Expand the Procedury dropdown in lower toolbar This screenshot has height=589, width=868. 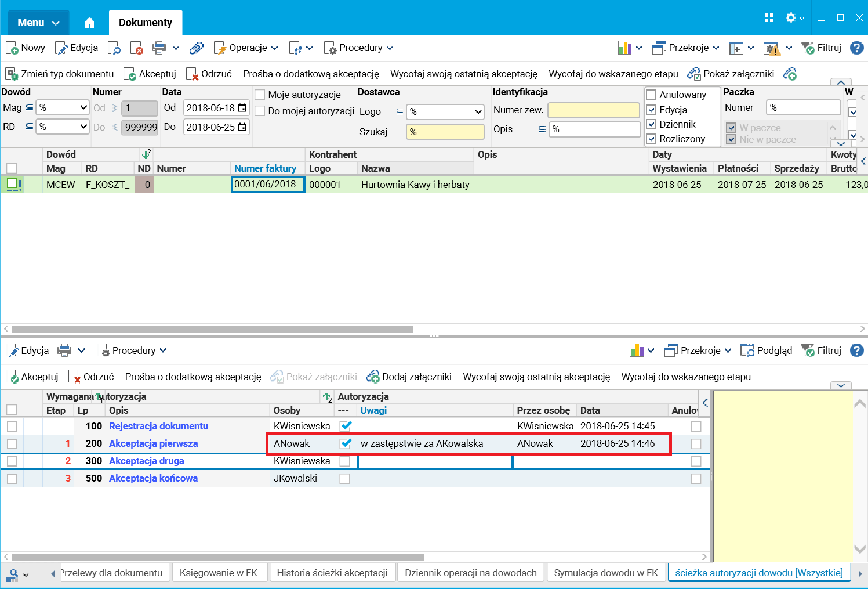pos(132,351)
